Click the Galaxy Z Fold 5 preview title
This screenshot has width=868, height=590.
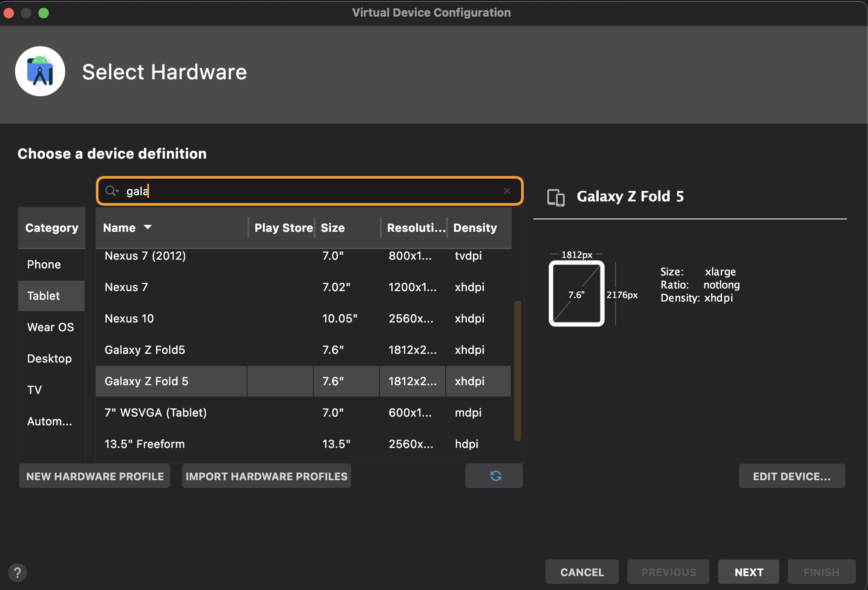coord(630,197)
